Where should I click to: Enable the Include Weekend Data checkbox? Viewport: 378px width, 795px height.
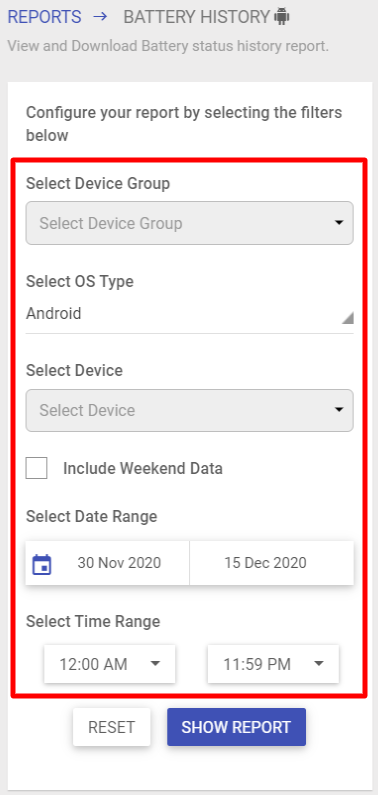tap(36, 468)
